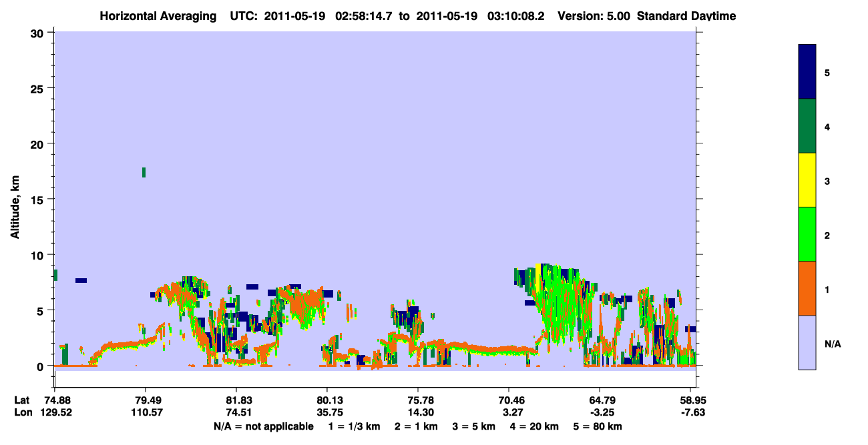This screenshot has width=868, height=445.
Task: Click the bright green color bar segment labeled 2
Action: point(807,234)
